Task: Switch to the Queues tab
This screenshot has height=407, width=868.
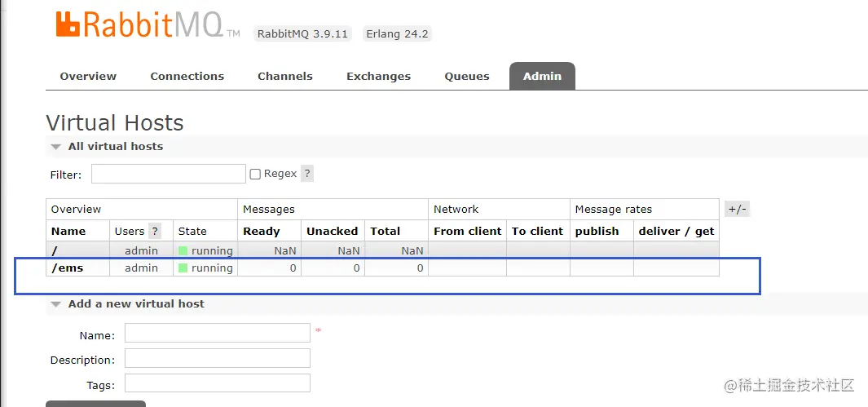Action: [467, 77]
